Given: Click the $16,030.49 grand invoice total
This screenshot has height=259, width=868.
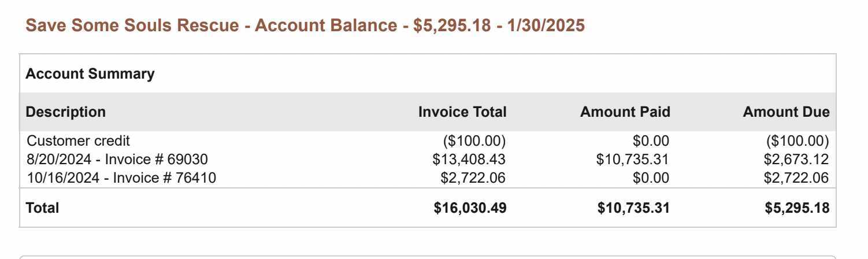Looking at the screenshot, I should click(470, 208).
